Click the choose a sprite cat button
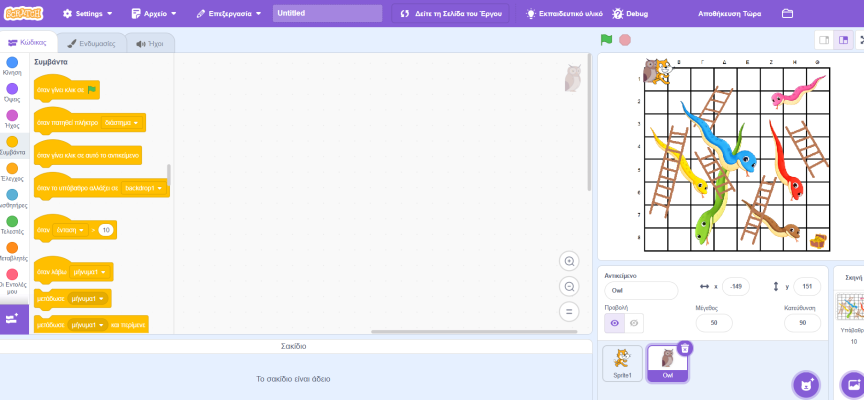 point(806,383)
